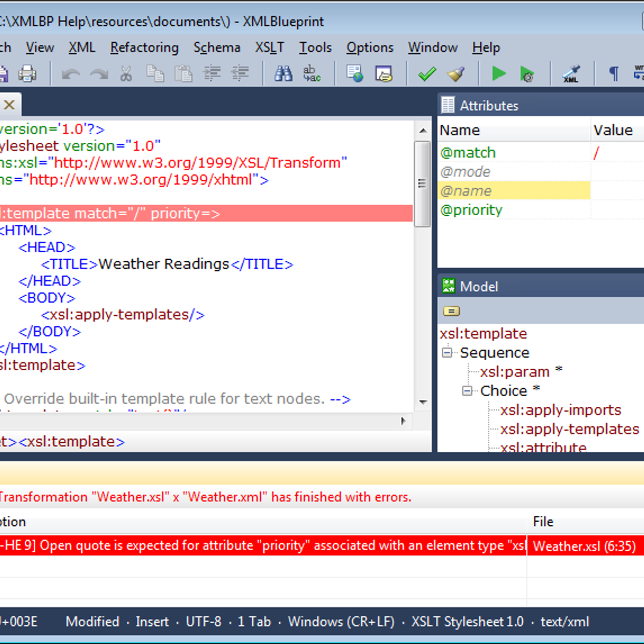644x644 pixels.
Task: Enter a value for the @priority attribute
Action: 617,210
